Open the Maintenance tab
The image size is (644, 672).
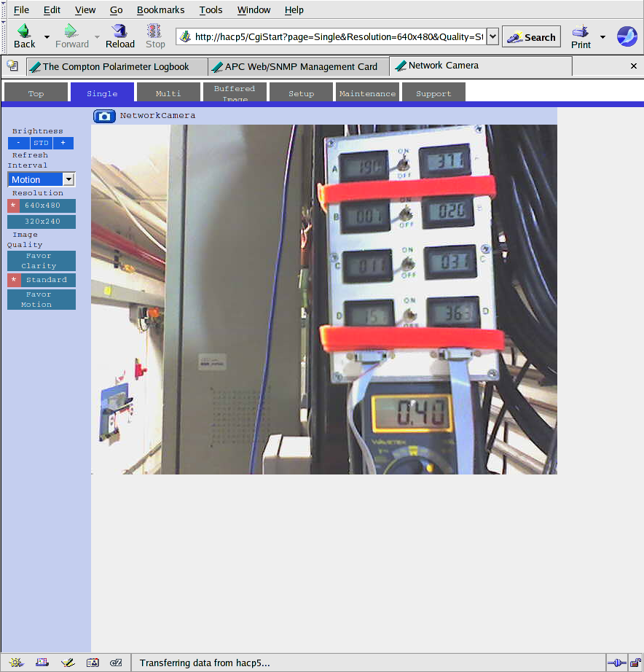(368, 92)
